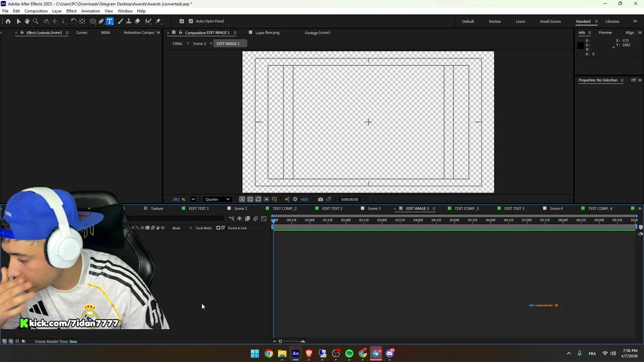
Task: Open Spotify from the taskbar
Action: coord(349,353)
